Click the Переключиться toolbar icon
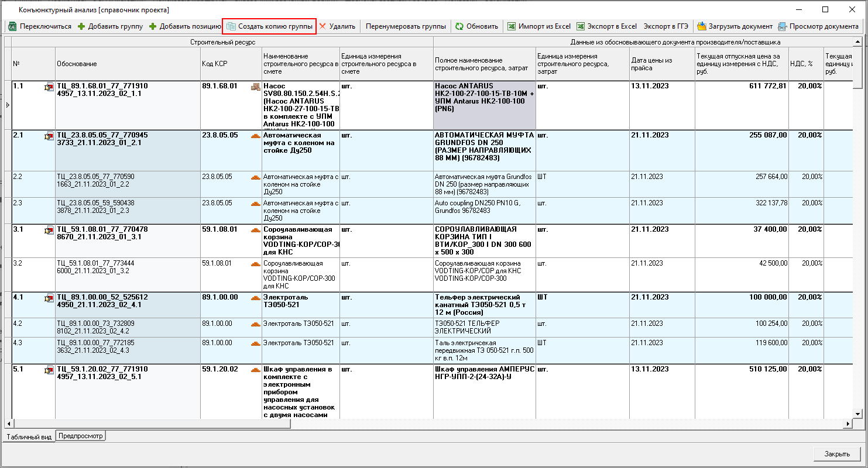Viewport: 868px width, 468px height. point(12,26)
